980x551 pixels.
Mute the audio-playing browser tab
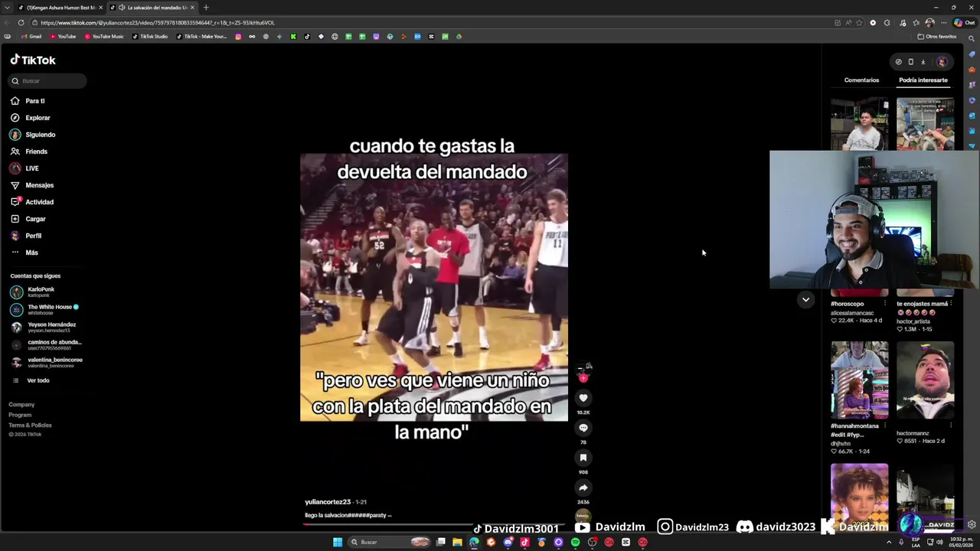pyautogui.click(x=122, y=8)
